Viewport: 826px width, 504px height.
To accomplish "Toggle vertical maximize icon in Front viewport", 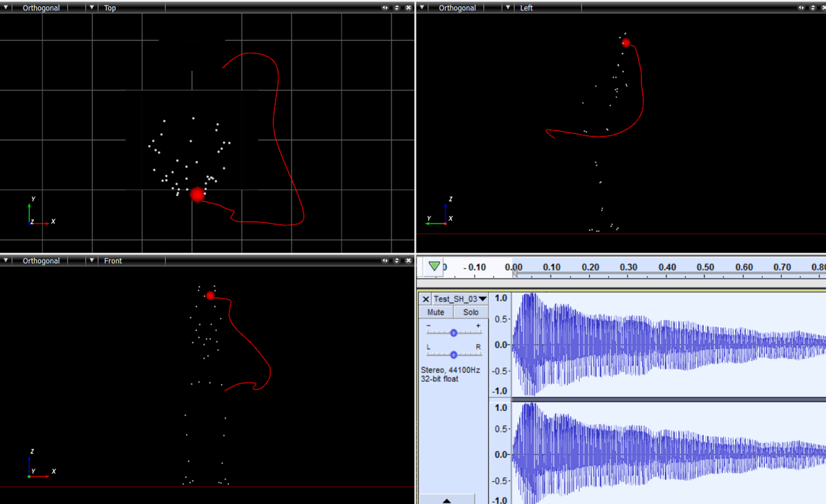I will [396, 260].
